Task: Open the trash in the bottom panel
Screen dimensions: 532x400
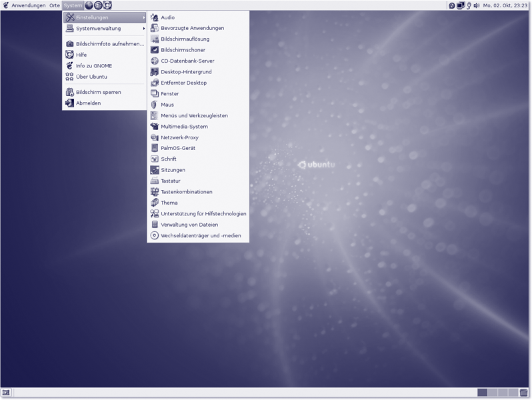Action: click(523, 393)
